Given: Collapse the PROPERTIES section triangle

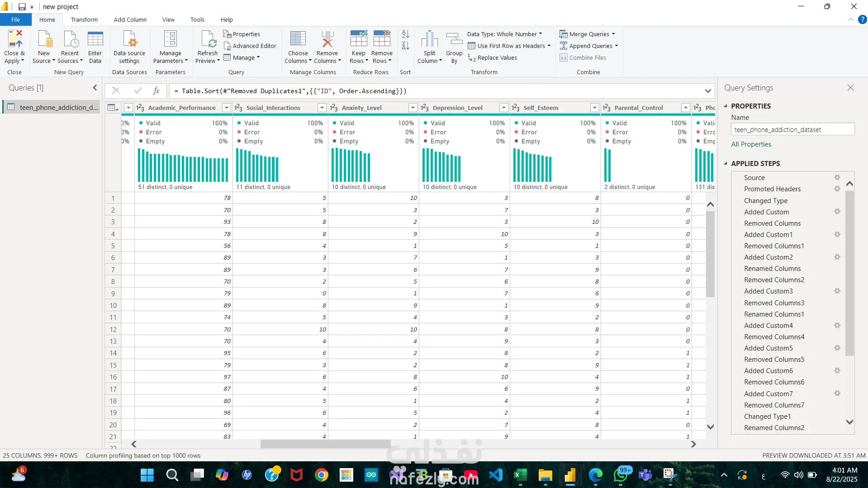Looking at the screenshot, I should (726, 106).
